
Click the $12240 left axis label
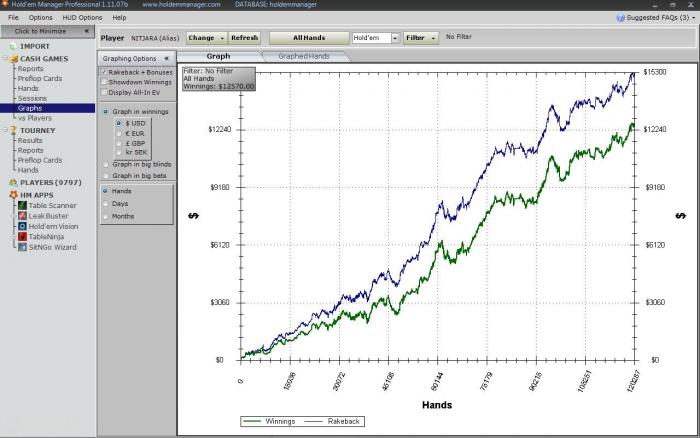coord(220,129)
